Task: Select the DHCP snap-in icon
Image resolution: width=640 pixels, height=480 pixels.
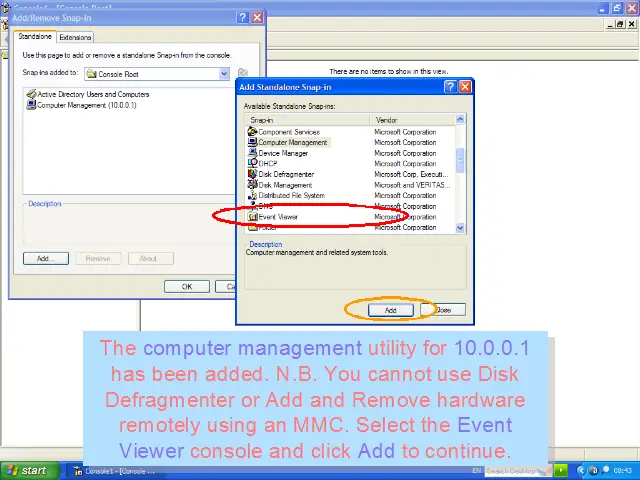Action: click(x=252, y=164)
